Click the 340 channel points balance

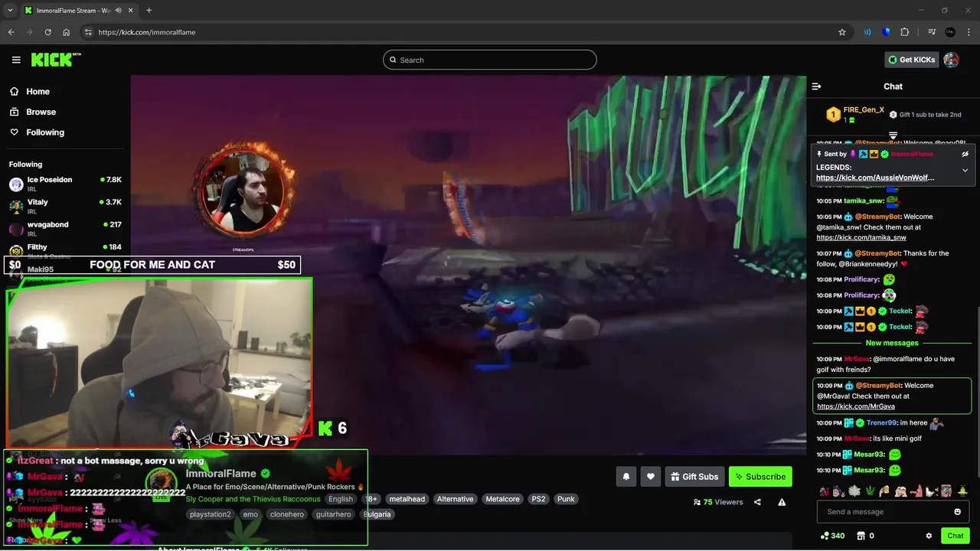pos(833,536)
